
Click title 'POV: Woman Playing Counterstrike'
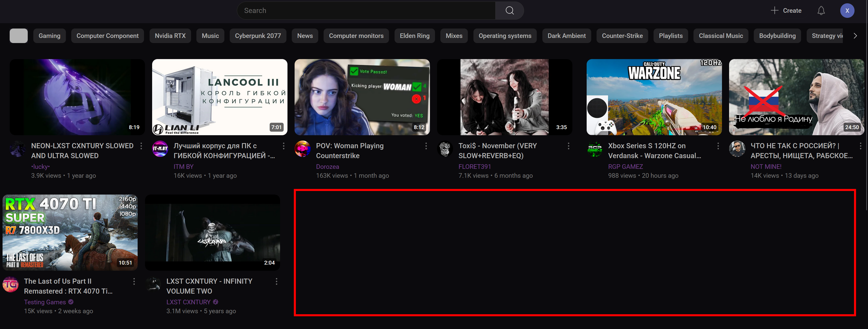coord(350,150)
